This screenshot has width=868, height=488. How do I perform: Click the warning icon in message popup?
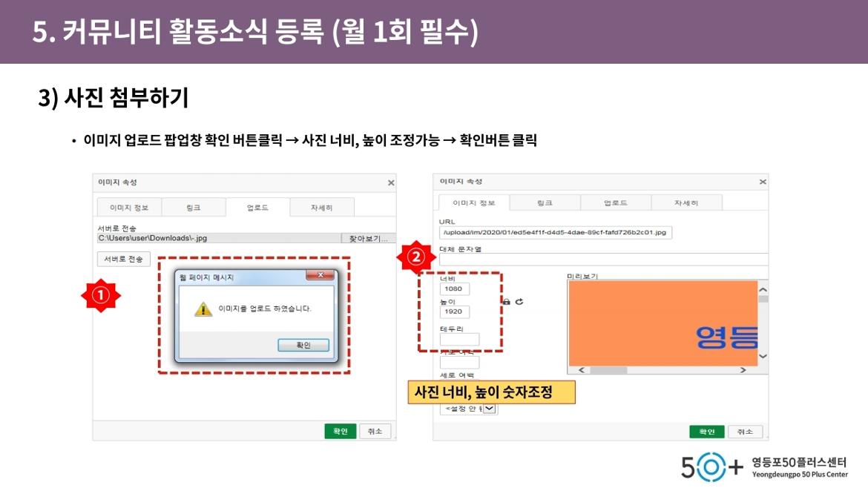[203, 309]
